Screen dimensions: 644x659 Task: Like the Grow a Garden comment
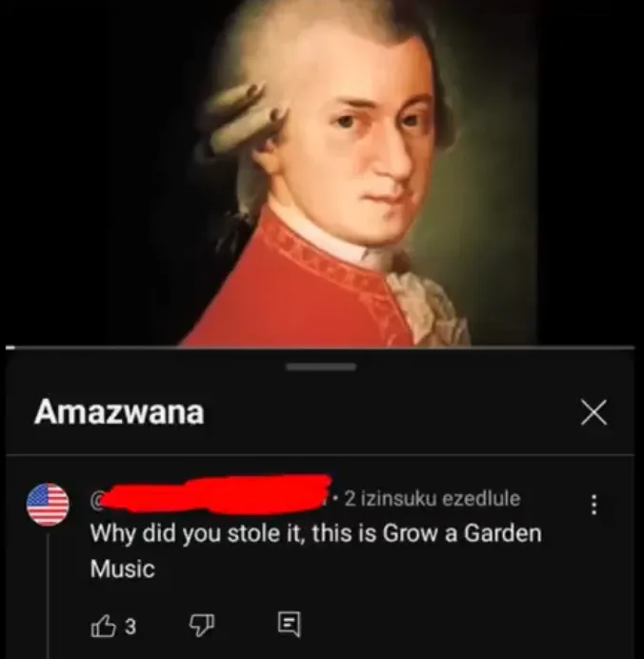click(103, 627)
